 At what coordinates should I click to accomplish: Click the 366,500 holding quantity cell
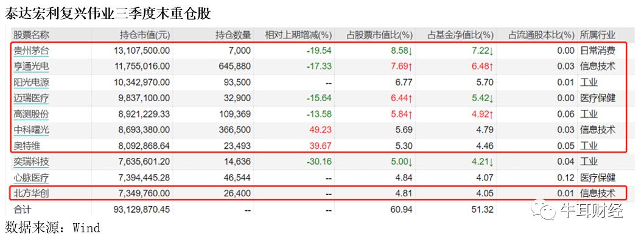pos(236,130)
